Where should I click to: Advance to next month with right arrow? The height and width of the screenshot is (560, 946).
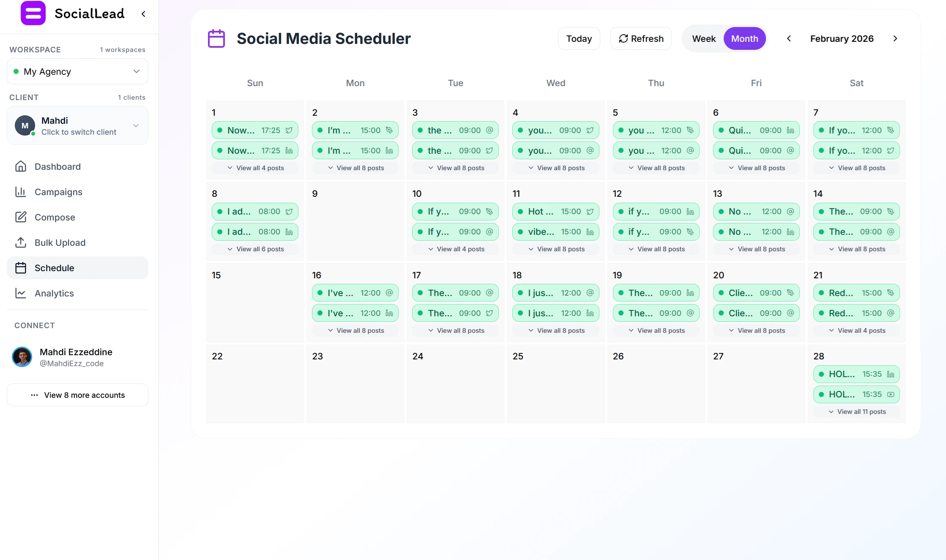click(x=895, y=38)
